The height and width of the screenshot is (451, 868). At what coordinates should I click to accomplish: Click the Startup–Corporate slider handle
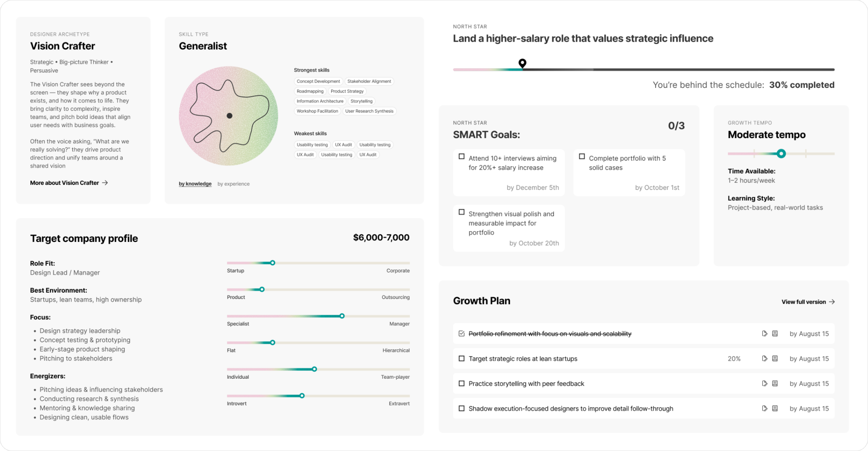tap(273, 263)
